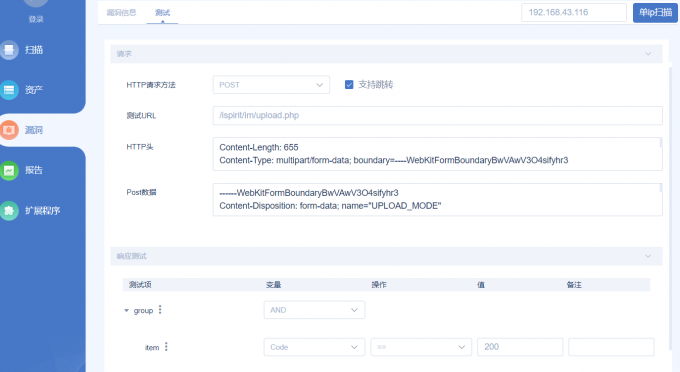Click the 扩展程序 sidebar label
Screen dimensions: 680x372
[x=42, y=211]
